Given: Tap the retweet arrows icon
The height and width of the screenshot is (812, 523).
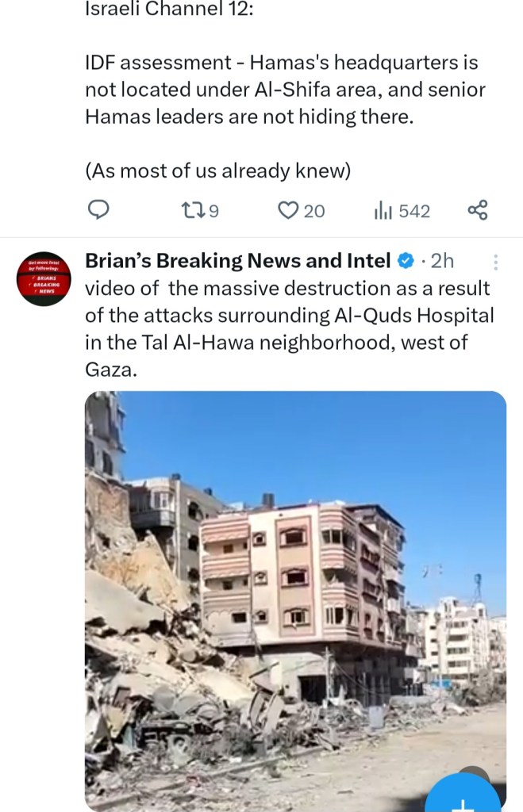Looking at the screenshot, I should (191, 210).
